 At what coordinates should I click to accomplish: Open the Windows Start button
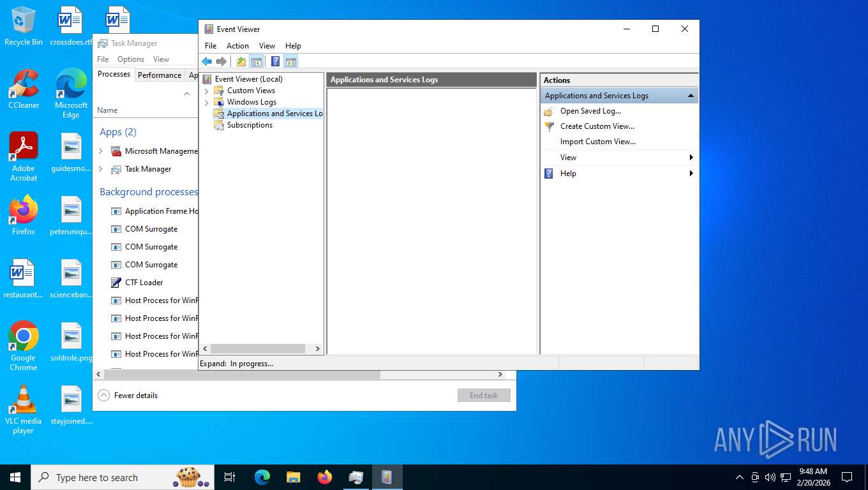point(15,477)
